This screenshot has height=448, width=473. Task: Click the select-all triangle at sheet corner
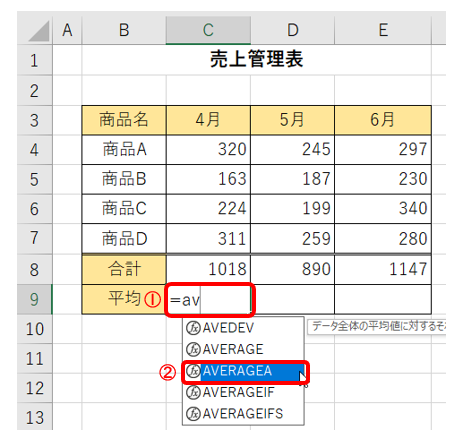coord(39,31)
